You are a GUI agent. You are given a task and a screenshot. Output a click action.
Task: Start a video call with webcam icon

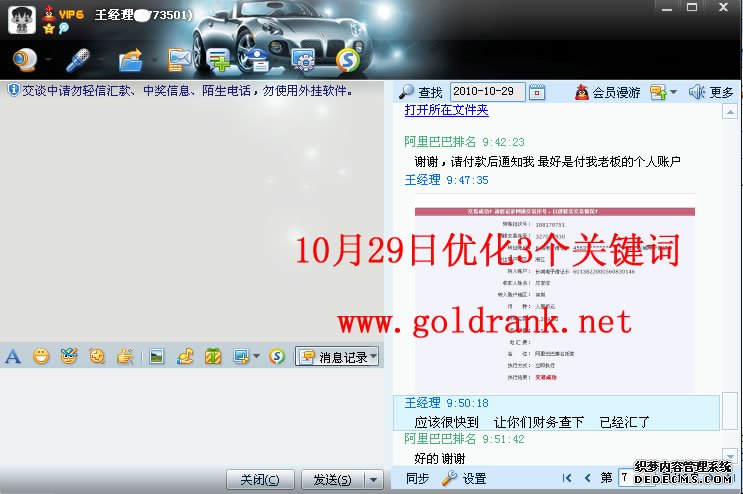click(x=25, y=60)
